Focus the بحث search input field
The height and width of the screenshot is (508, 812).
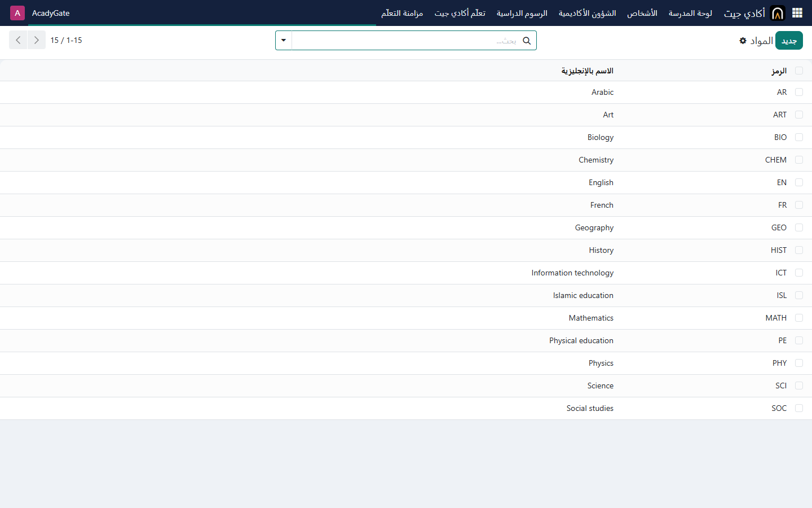click(406, 41)
